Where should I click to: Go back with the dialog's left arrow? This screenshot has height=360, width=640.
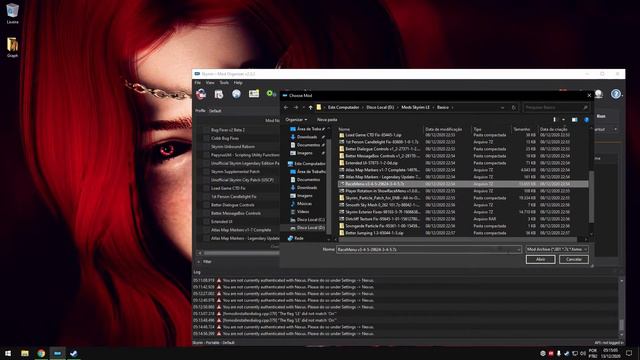(x=286, y=107)
